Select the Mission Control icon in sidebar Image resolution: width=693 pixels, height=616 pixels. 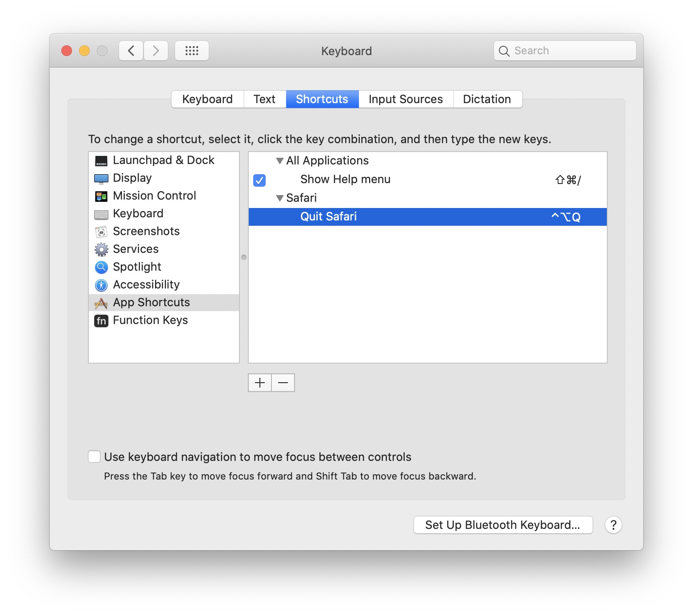click(x=101, y=196)
